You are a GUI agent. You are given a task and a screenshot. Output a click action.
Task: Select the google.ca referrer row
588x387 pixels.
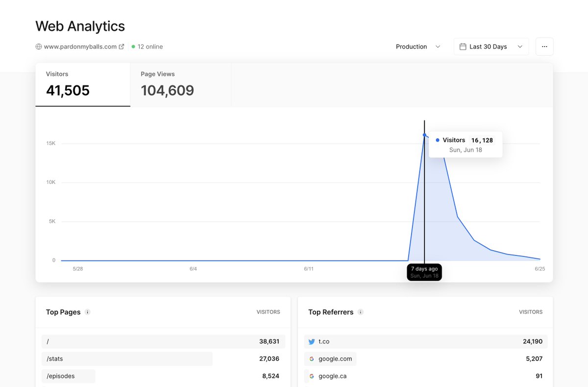[426, 376]
